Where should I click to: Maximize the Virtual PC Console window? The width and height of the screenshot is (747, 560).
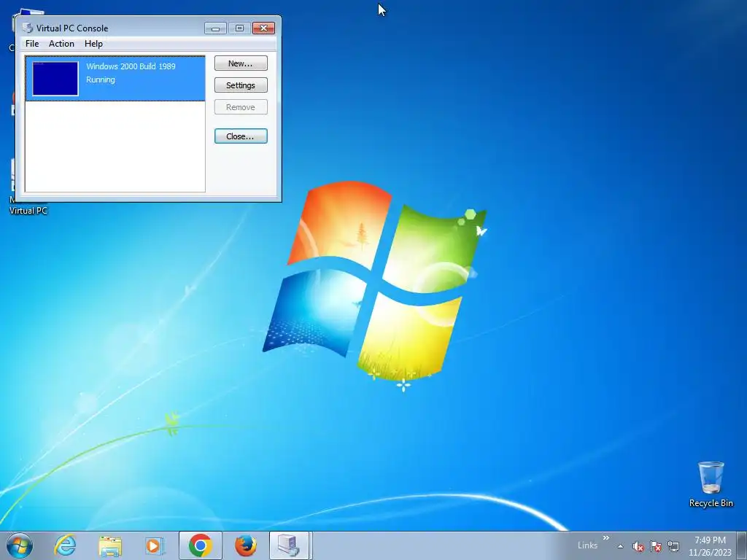pos(239,28)
